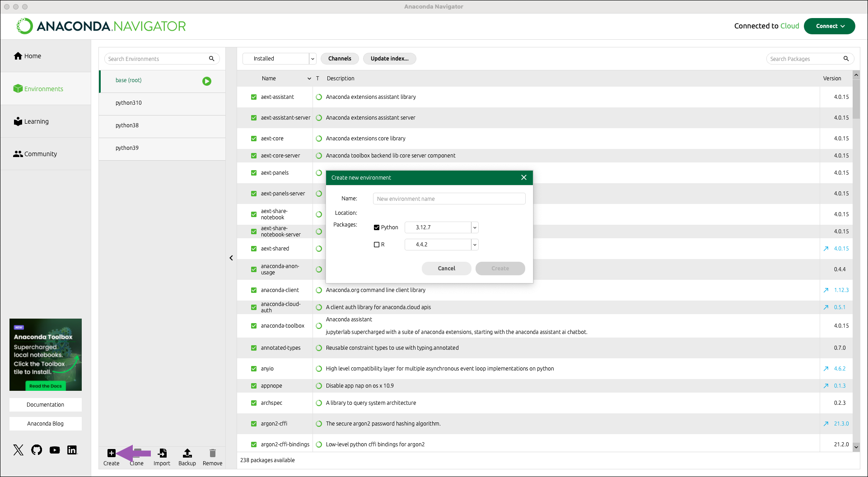
Task: Click the package list scrollbar up arrow
Action: (856, 75)
